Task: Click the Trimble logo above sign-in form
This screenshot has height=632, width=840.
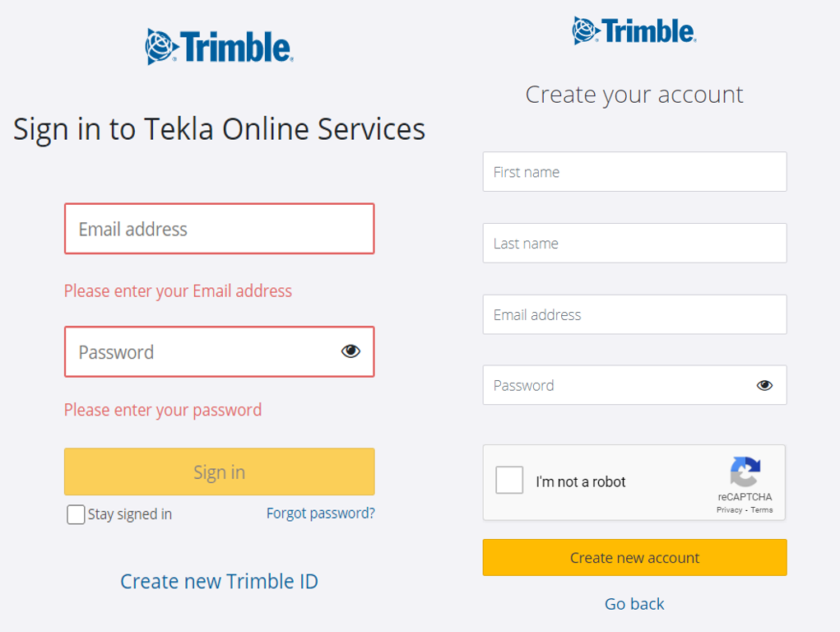Action: coord(220,47)
